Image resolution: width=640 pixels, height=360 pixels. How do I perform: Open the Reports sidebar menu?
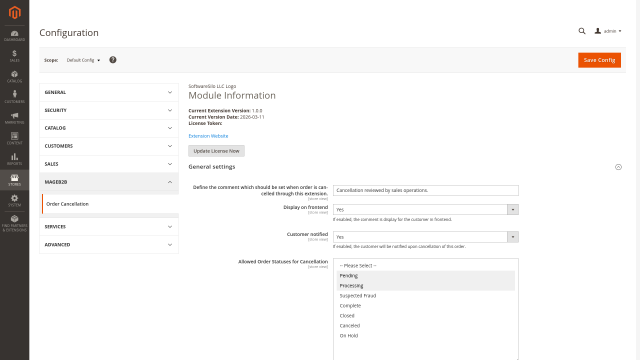(x=15, y=159)
